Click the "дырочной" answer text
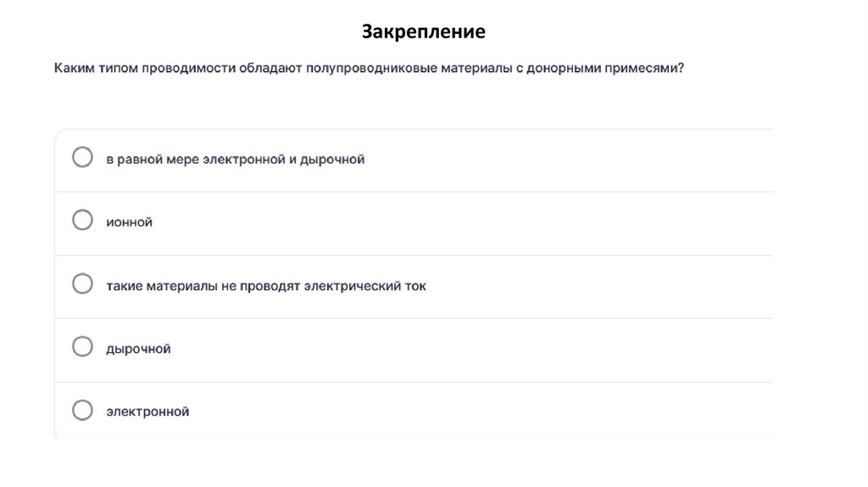 coord(138,348)
